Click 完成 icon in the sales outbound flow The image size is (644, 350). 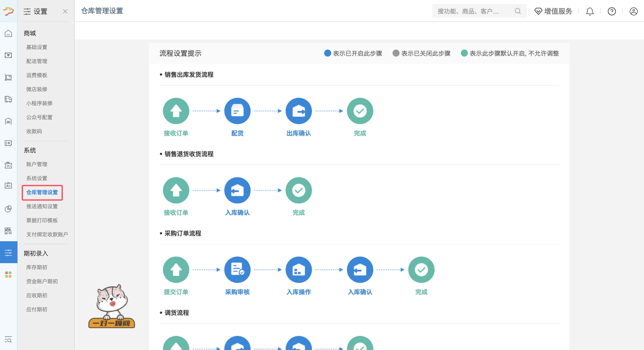(x=360, y=111)
